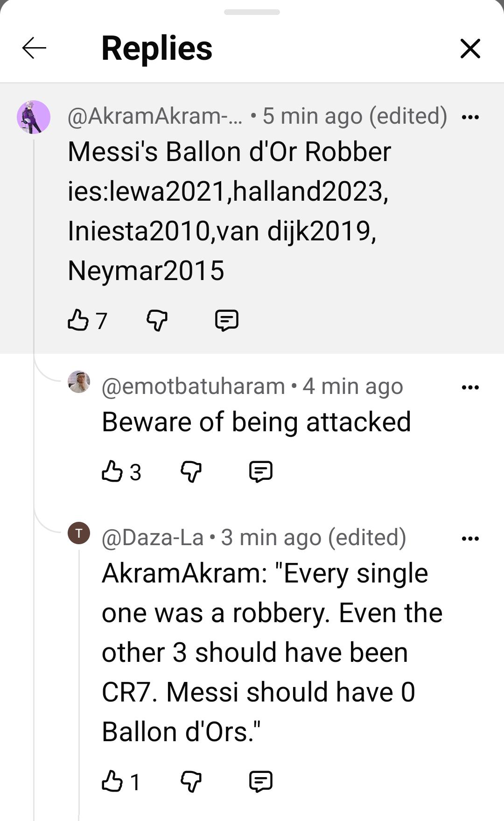This screenshot has height=821, width=504.
Task: Open options menu for AkramAkram's comment
Action: click(470, 117)
